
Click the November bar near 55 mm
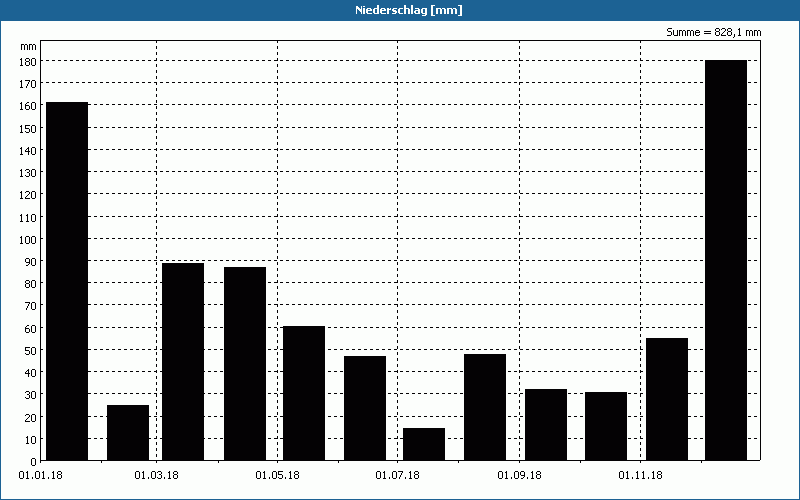[667, 399]
